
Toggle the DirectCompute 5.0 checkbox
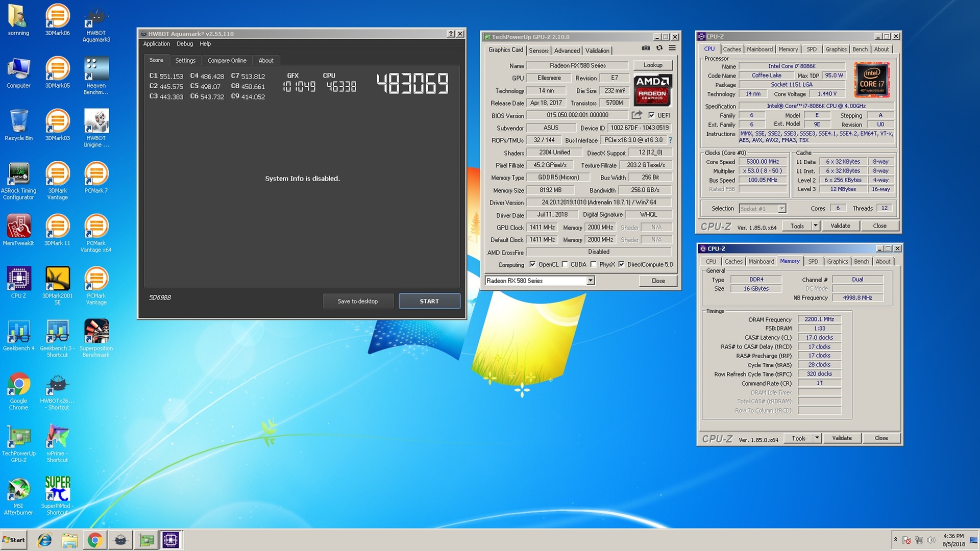621,264
